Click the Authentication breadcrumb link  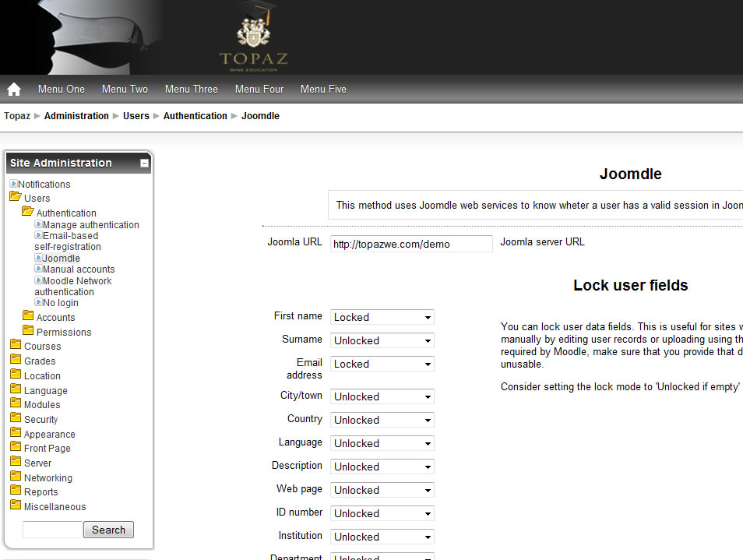point(195,116)
